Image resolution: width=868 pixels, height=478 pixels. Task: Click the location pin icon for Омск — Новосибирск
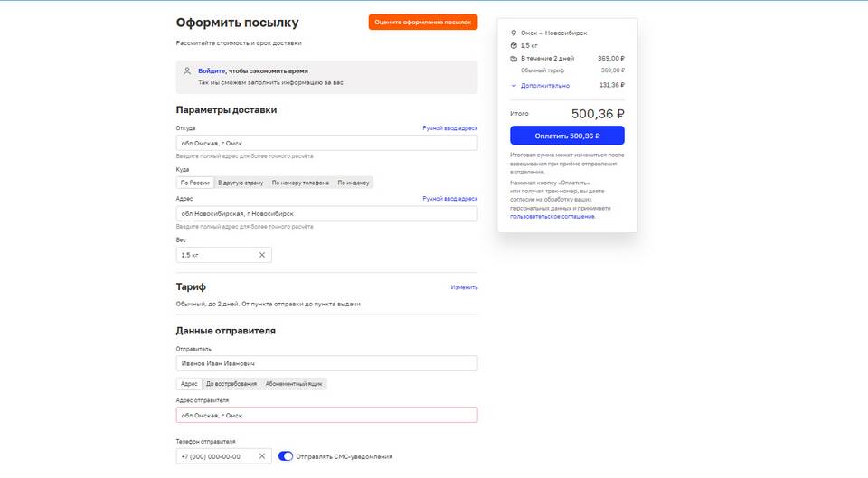coord(514,33)
